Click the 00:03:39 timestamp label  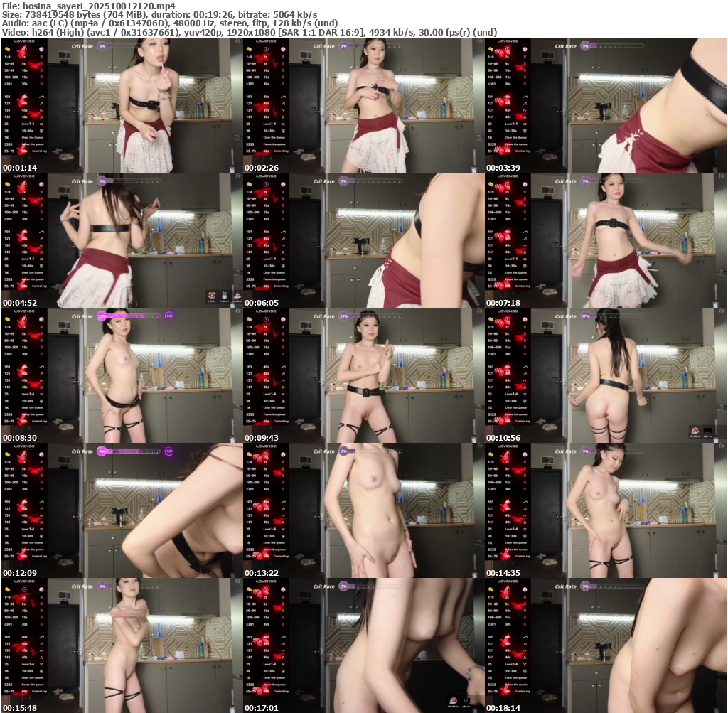503,168
